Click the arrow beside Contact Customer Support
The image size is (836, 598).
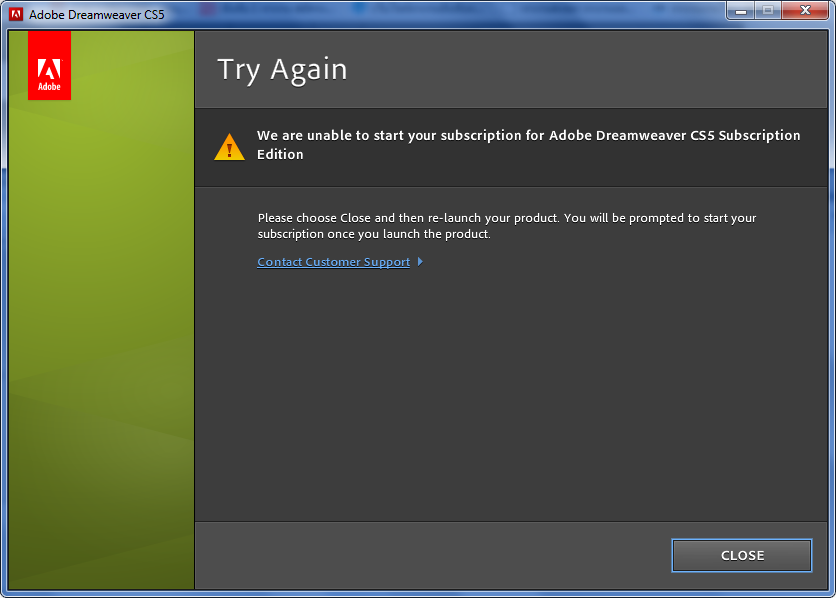pos(420,262)
